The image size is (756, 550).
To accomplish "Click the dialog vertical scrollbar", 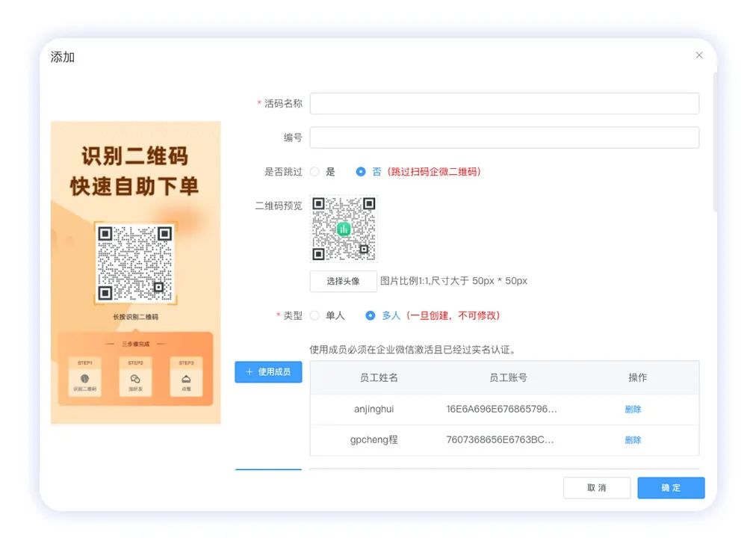I will 716,142.
